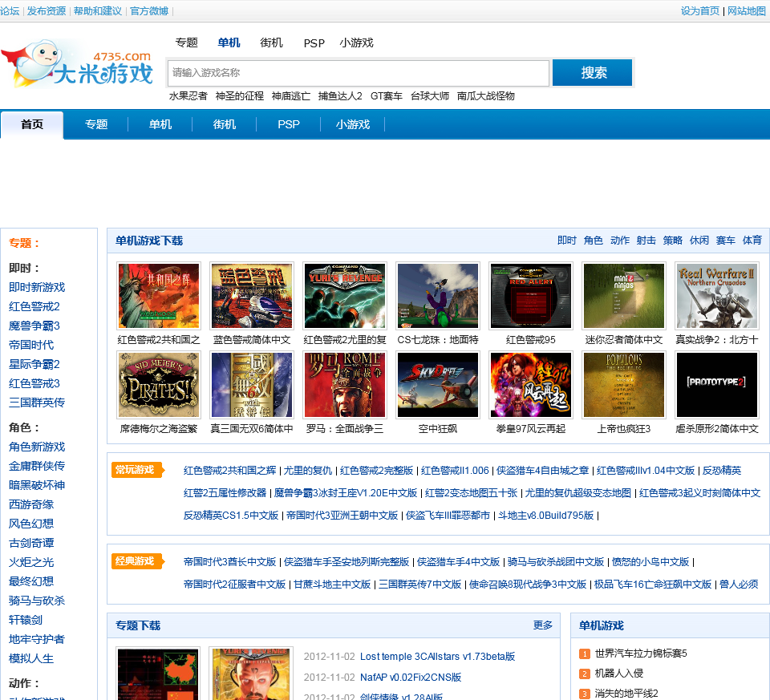The image size is (770, 700).
Task: Click the 常玩游戏 orange tag label
Action: point(137,470)
